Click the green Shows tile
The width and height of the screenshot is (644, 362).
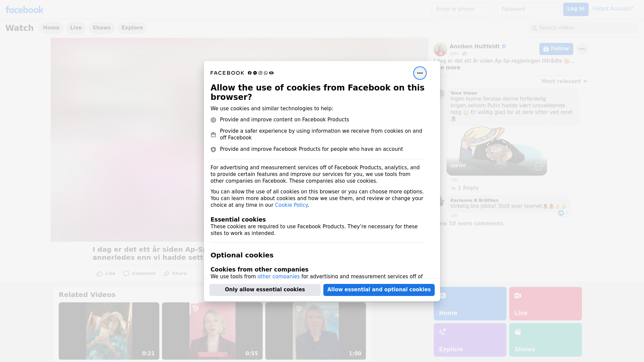point(545,340)
